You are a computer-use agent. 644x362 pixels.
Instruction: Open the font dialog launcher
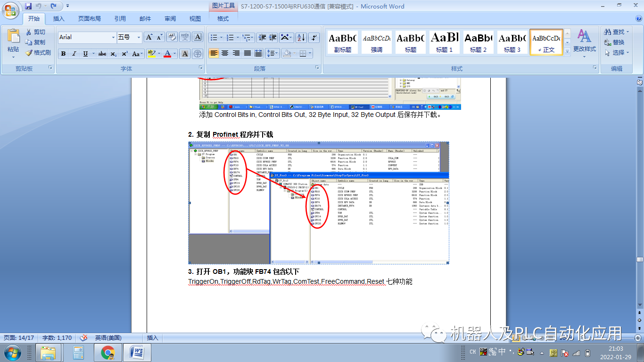click(200, 68)
